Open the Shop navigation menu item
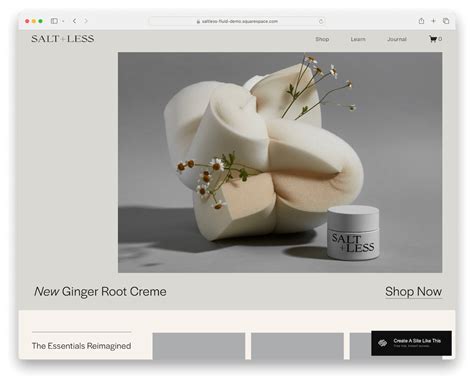Viewport: 474px width, 384px height. pos(322,39)
